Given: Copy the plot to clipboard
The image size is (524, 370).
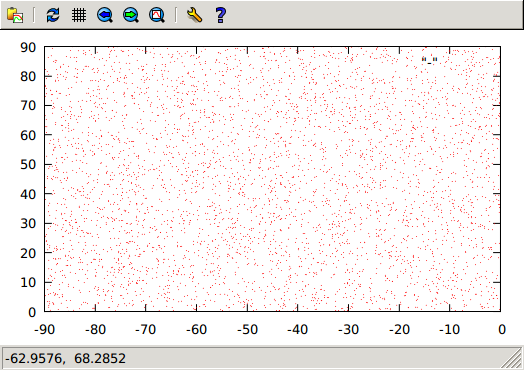Looking at the screenshot, I should [15, 15].
